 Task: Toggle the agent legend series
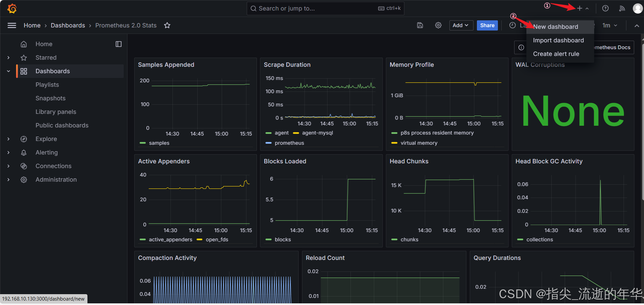[282, 133]
